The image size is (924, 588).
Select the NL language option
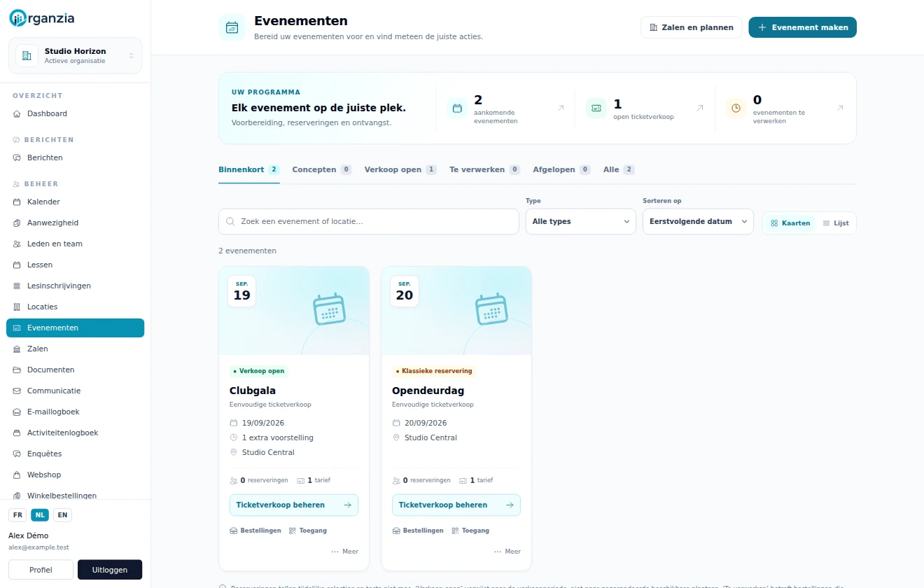pyautogui.click(x=40, y=515)
